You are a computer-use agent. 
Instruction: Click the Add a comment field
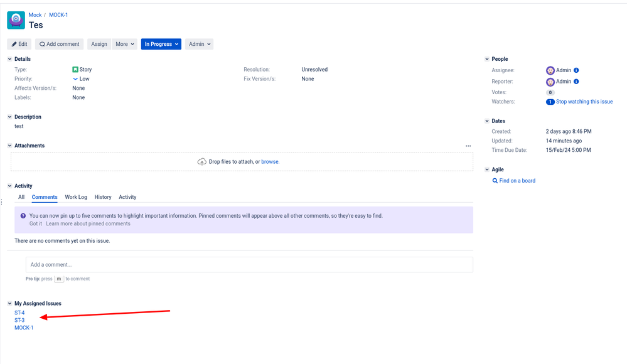(250, 265)
